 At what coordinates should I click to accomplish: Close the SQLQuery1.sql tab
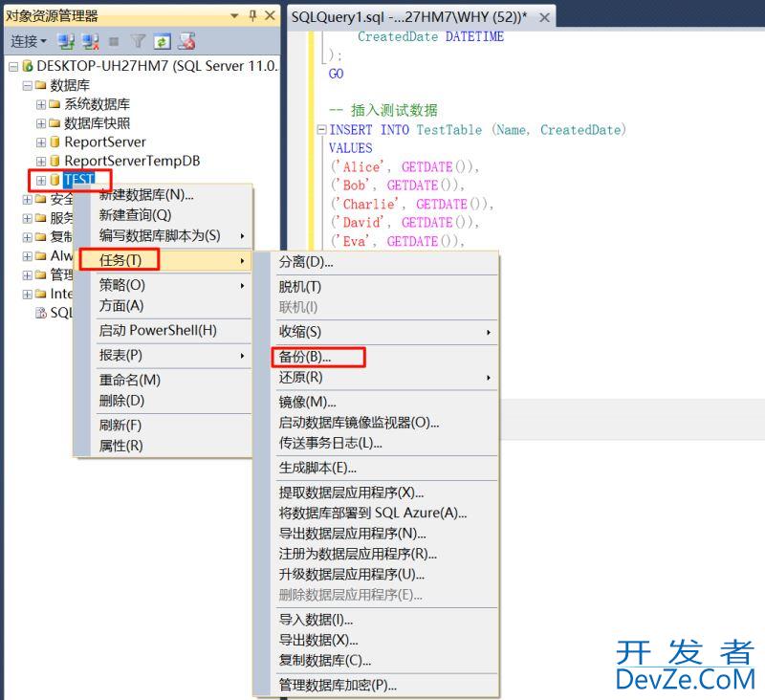544,18
